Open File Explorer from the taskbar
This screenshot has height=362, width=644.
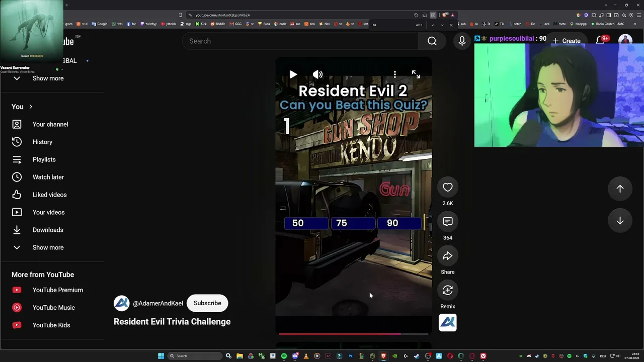[239, 356]
